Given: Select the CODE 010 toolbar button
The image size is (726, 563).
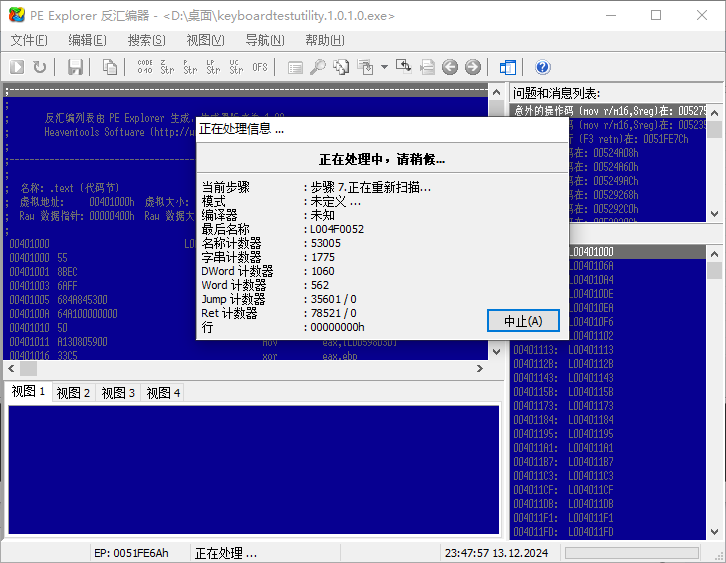Looking at the screenshot, I should point(145,67).
